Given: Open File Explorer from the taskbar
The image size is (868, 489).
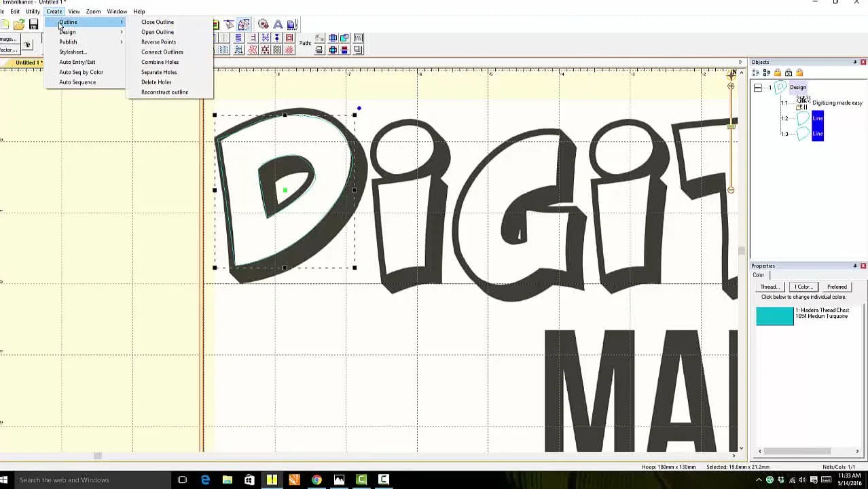Looking at the screenshot, I should [x=228, y=479].
